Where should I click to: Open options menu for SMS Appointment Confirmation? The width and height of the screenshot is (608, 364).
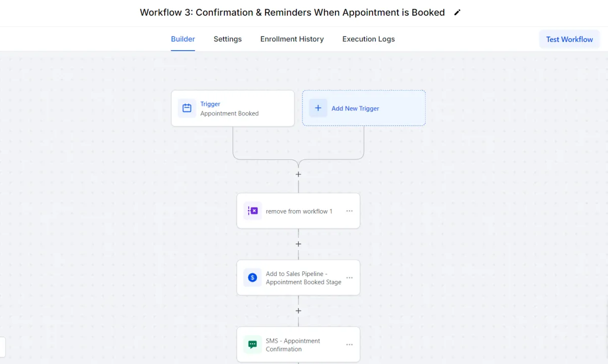click(350, 345)
